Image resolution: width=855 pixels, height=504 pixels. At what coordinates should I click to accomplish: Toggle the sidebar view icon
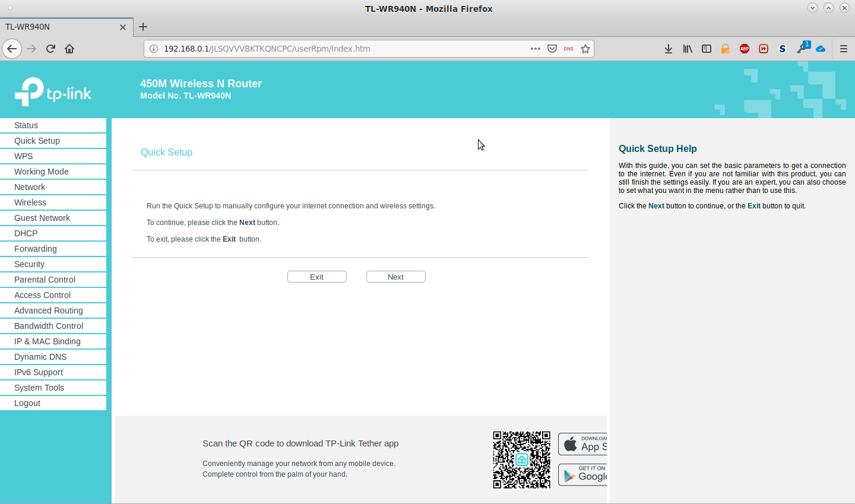point(706,49)
